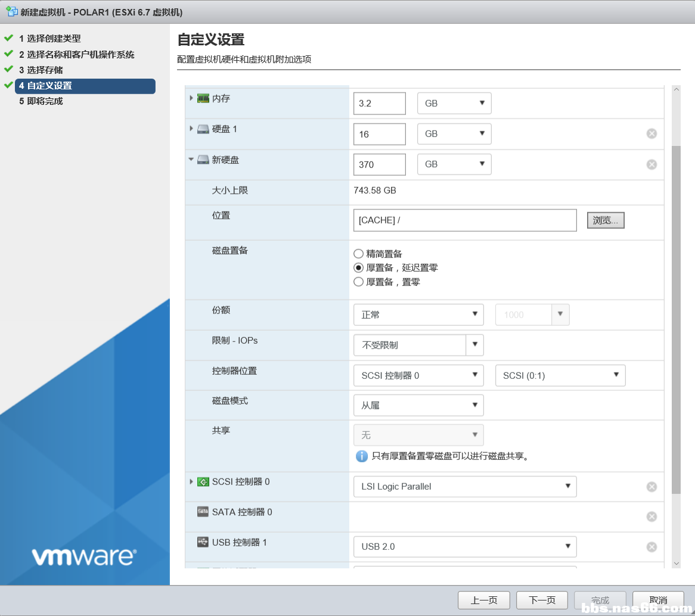This screenshot has height=616, width=695.
Task: Click the 新硬盘 size field showing 370
Action: tap(379, 164)
